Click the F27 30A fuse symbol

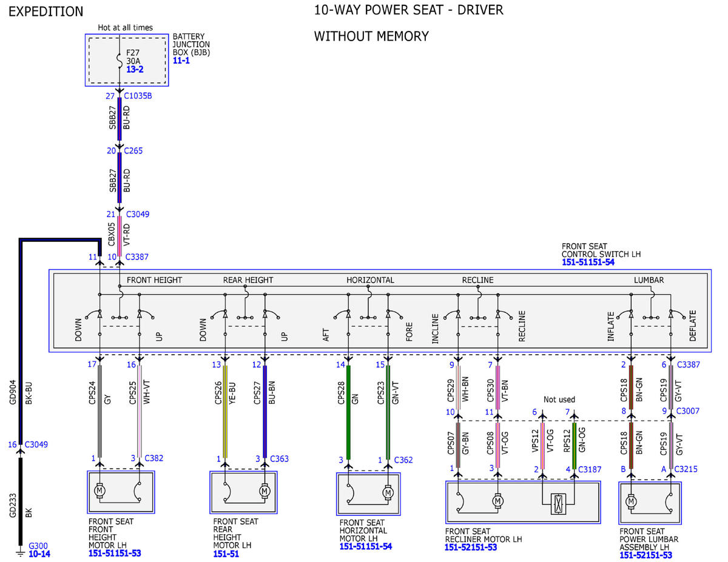[120, 59]
